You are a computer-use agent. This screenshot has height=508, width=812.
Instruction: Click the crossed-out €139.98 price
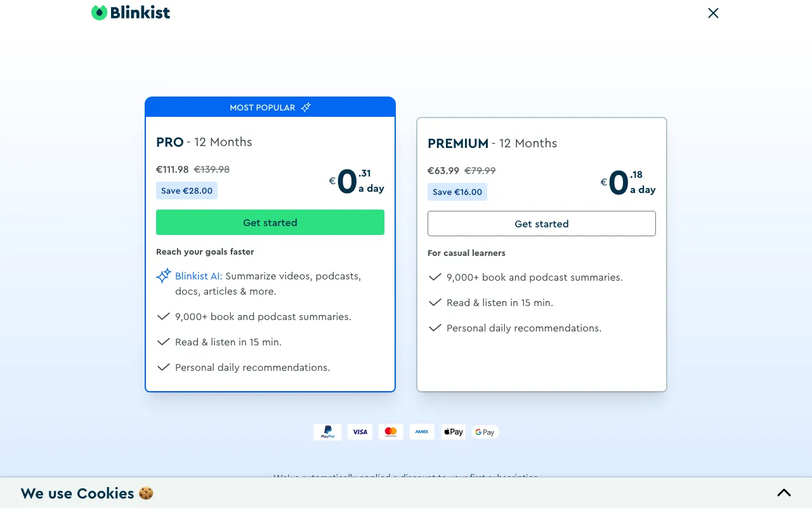(212, 170)
